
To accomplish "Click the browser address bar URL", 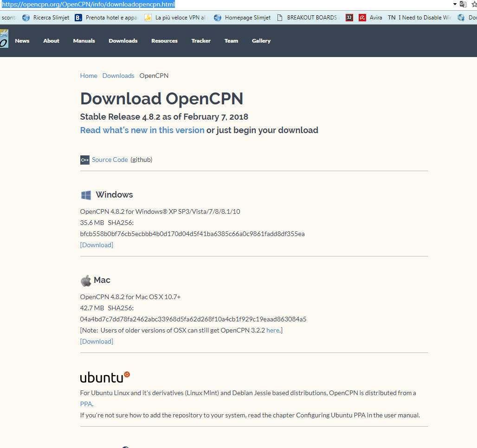I will click(89, 4).
